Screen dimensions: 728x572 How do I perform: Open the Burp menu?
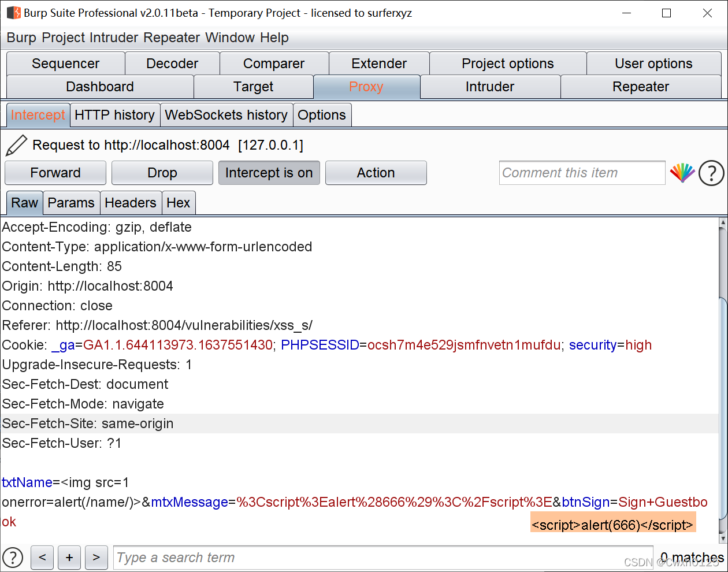21,38
